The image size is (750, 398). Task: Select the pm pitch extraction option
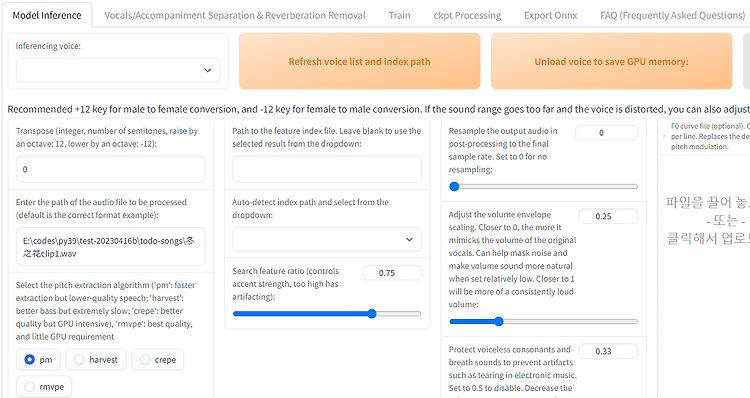[x=38, y=360]
